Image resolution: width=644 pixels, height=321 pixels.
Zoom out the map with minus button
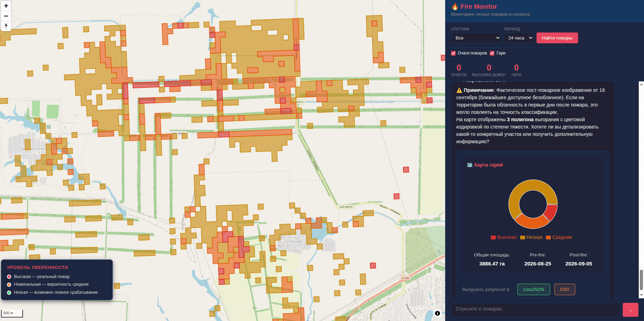coord(6,16)
